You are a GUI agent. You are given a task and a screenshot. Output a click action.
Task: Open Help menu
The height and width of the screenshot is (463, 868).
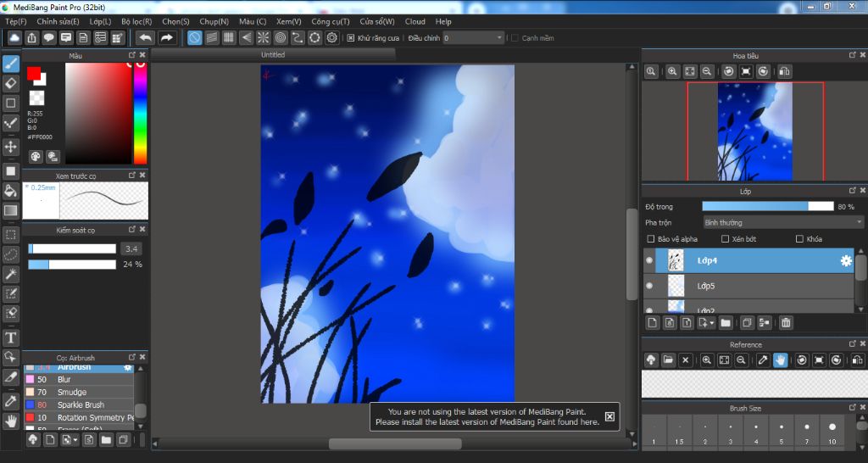coord(443,21)
